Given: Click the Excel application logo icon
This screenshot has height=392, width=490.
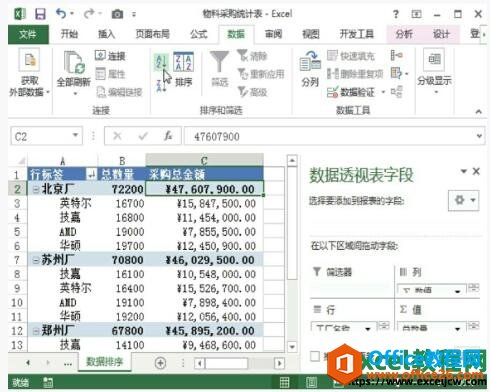Looking at the screenshot, I should click(x=20, y=14).
